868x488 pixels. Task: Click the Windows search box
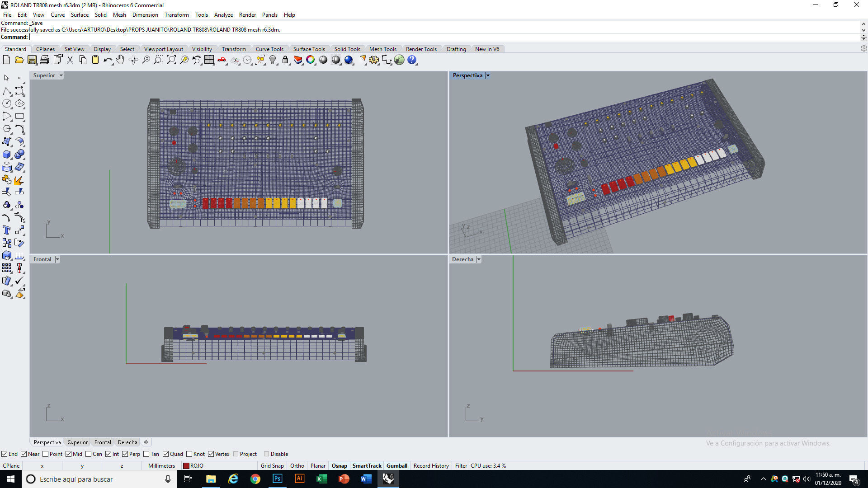point(99,479)
